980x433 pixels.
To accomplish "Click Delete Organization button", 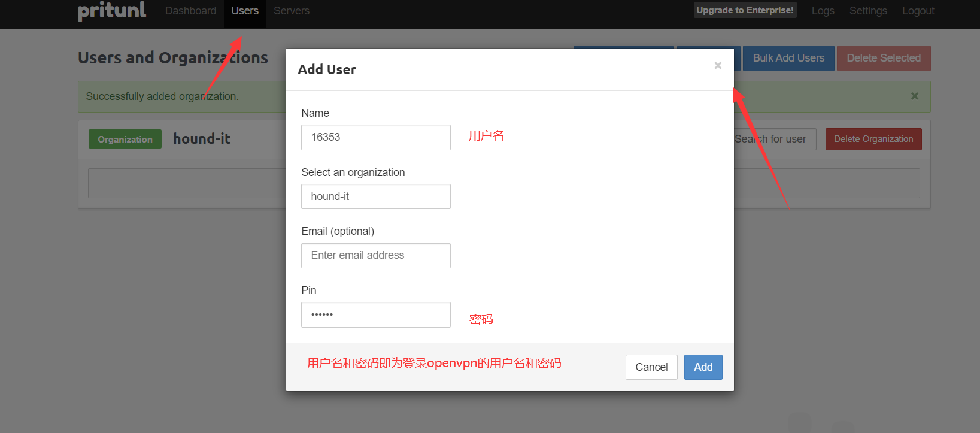I will 873,139.
